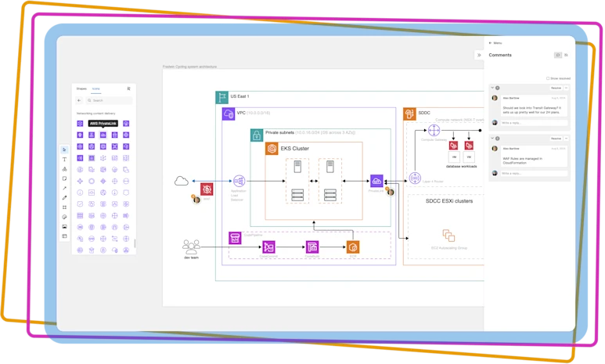The height and width of the screenshot is (364, 605).
Task: Click the 'US East 1' label
Action: [x=240, y=96]
